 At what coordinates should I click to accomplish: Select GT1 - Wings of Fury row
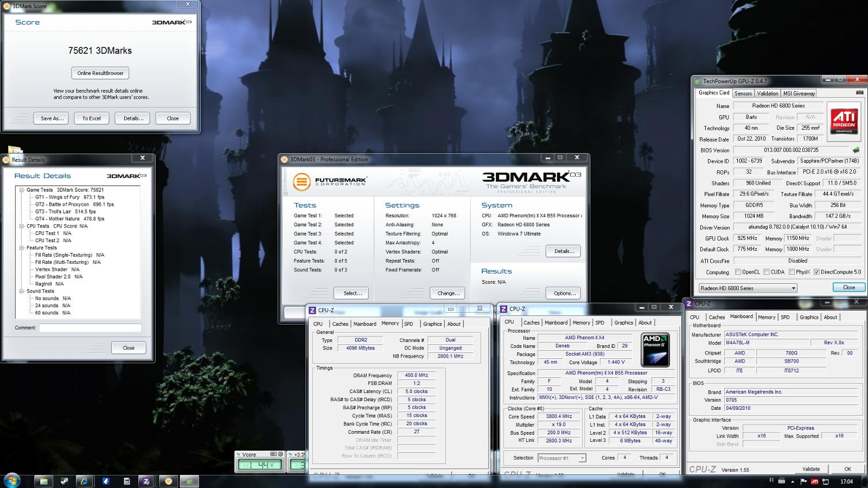[70, 197]
